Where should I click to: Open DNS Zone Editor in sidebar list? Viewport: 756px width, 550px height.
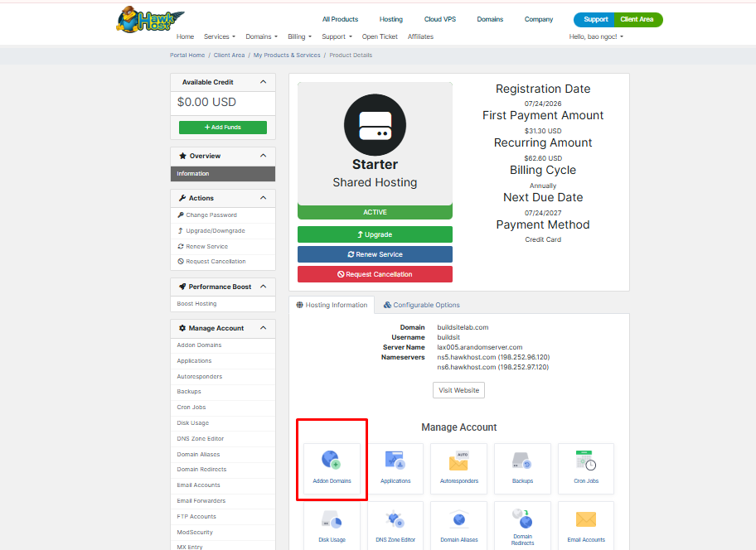(223, 439)
